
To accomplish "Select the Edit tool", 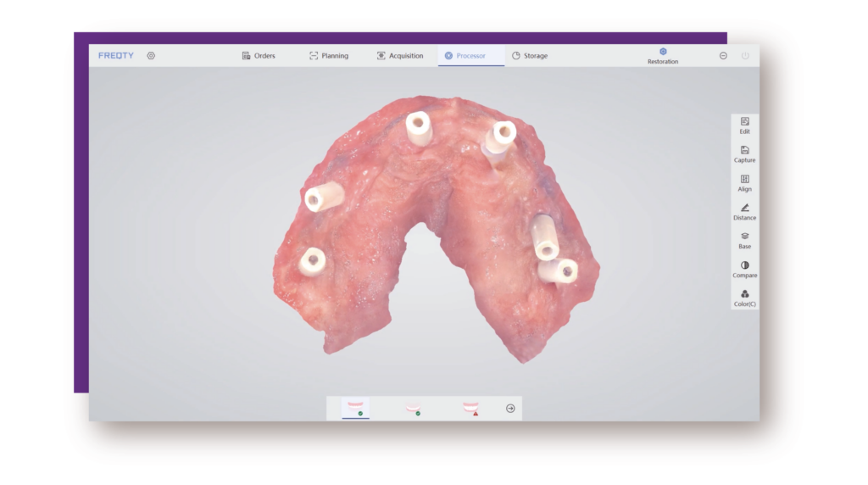I will [x=744, y=125].
